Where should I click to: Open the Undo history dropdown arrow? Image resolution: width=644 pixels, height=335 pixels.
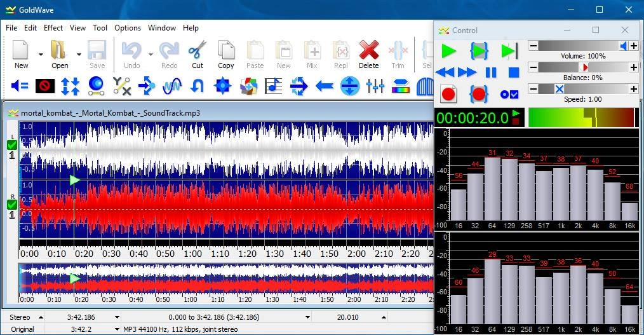[x=151, y=54]
